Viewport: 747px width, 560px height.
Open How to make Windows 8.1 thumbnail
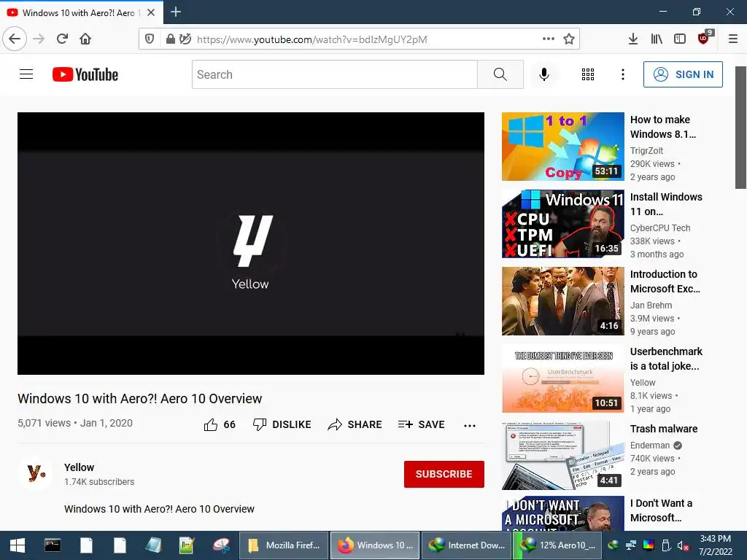coord(562,147)
